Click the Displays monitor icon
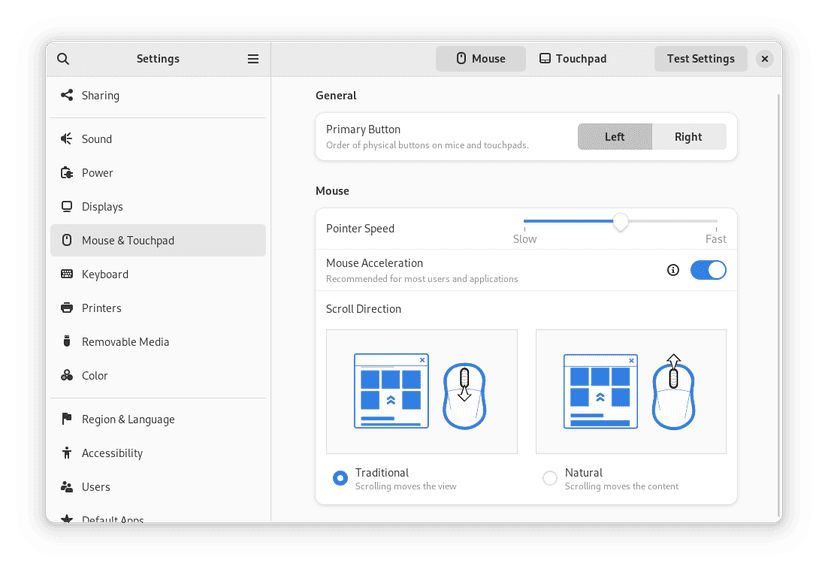828x573 pixels. coord(67,207)
